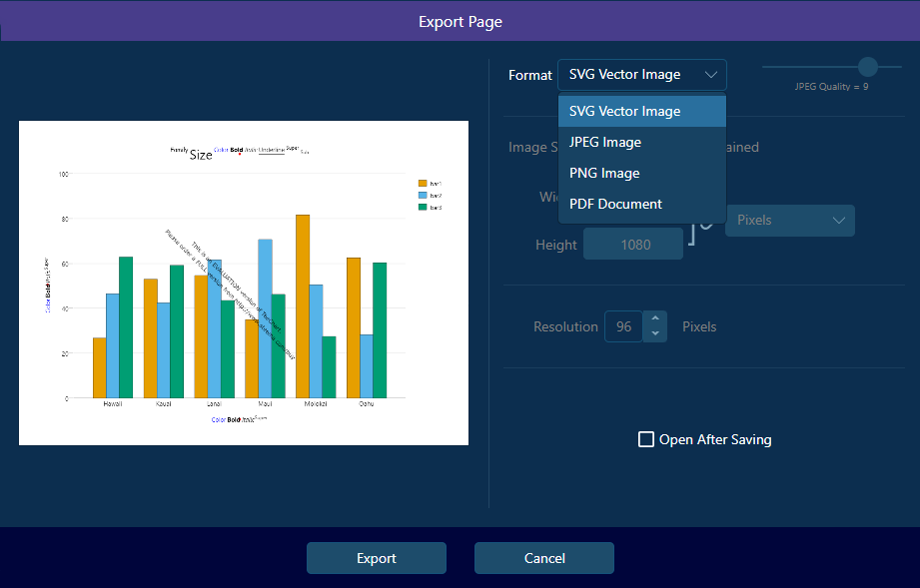Select JPEG Image format option
This screenshot has height=588, width=920.
642,143
